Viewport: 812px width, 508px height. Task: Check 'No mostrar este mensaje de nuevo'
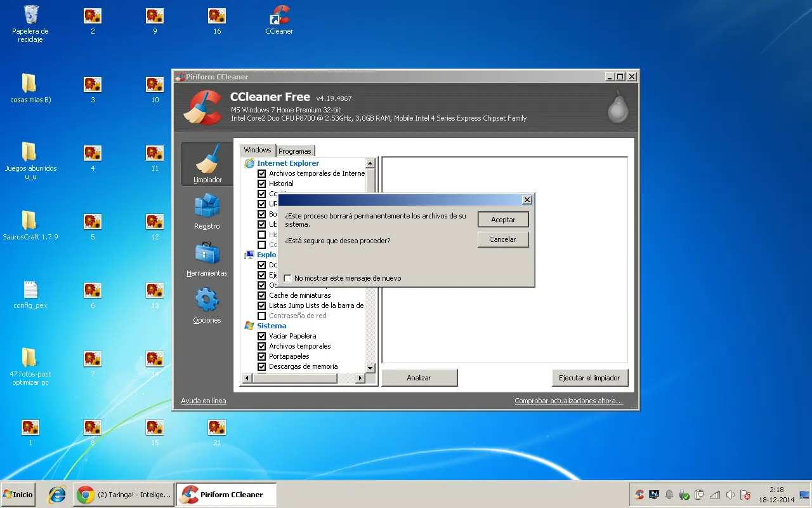pyautogui.click(x=288, y=278)
